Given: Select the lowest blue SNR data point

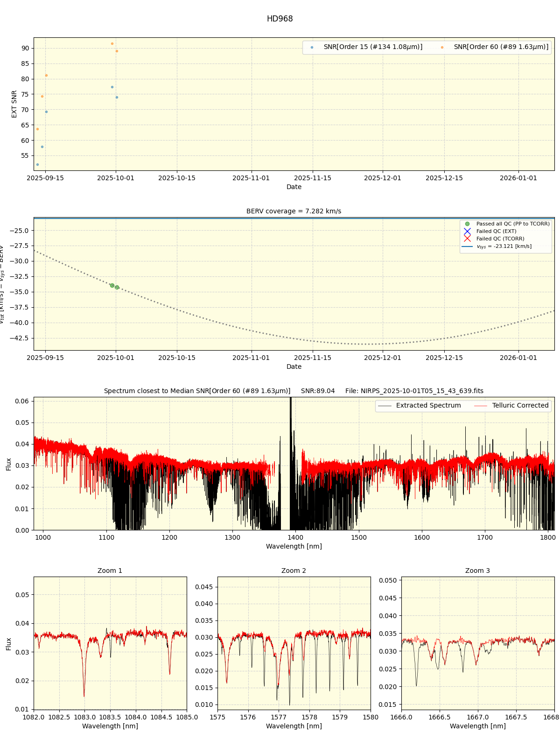Looking at the screenshot, I should 37,164.
